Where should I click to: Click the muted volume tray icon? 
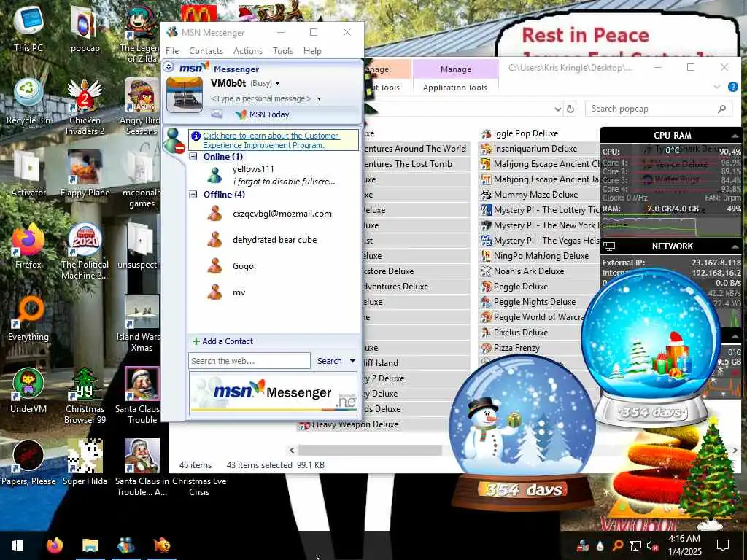pos(653,545)
